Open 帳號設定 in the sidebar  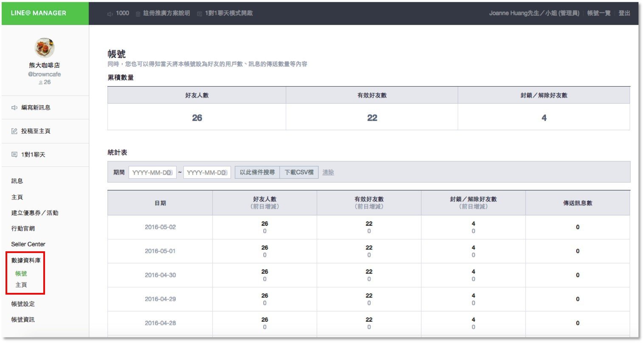pos(23,304)
